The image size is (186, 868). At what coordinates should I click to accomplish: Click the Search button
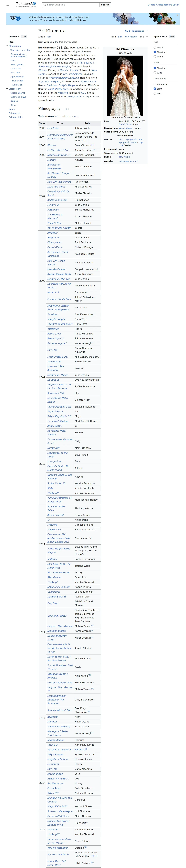(x=105, y=5)
